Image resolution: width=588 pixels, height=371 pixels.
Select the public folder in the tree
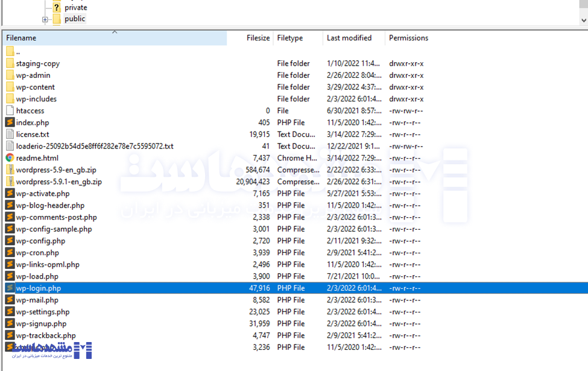tap(75, 19)
